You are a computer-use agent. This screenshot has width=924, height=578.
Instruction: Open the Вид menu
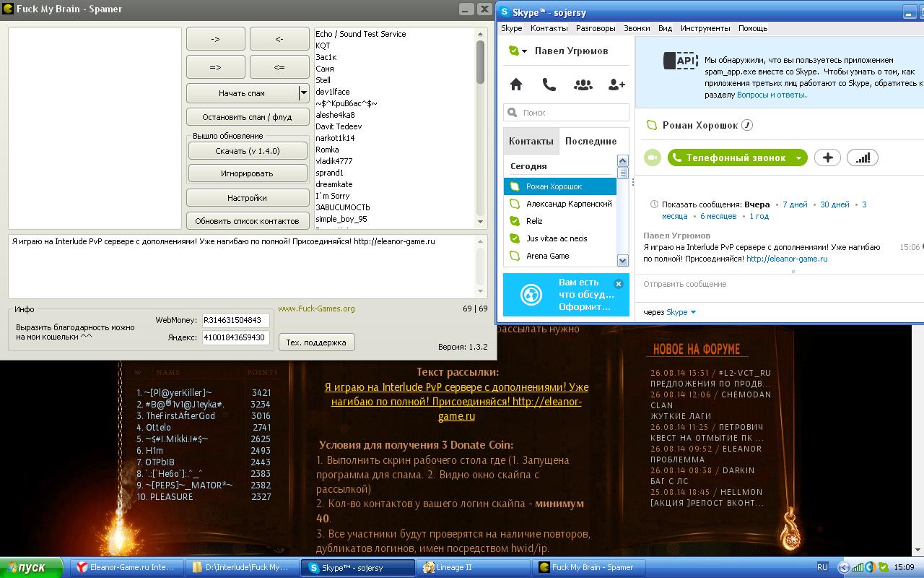coord(665,28)
